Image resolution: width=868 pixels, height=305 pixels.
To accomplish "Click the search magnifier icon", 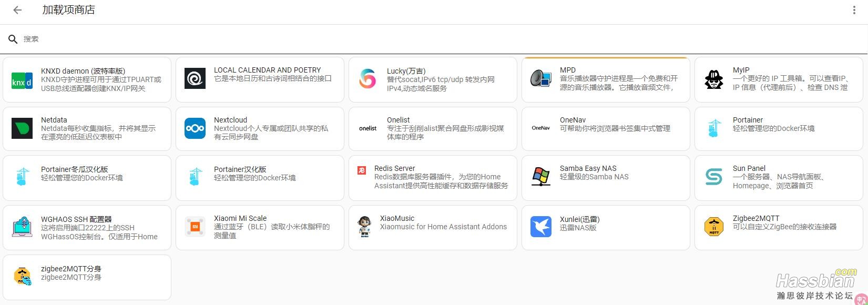I will point(13,39).
